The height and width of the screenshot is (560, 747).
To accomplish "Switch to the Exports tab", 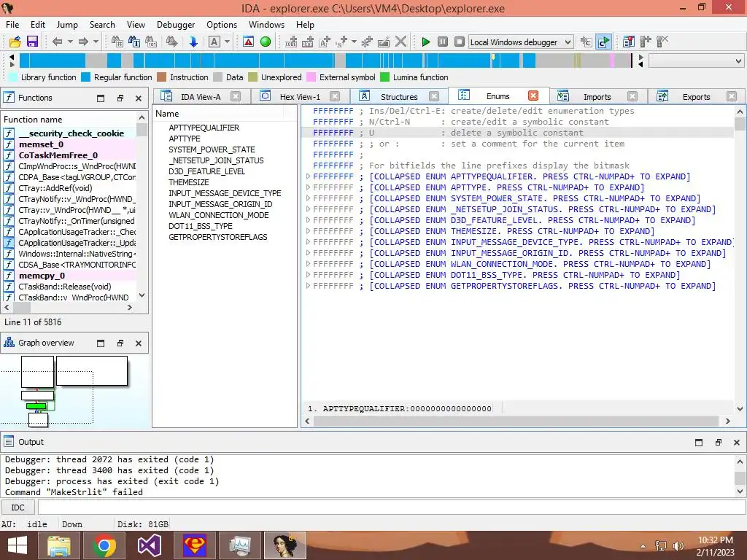I will [x=696, y=97].
